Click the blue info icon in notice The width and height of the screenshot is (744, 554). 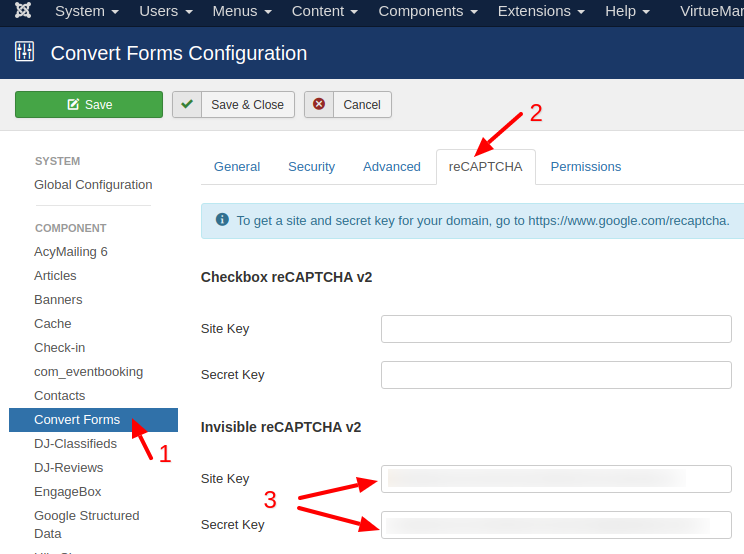221,220
